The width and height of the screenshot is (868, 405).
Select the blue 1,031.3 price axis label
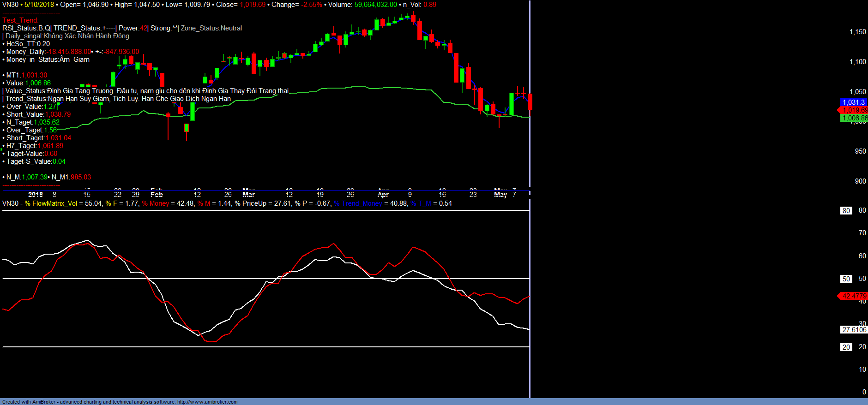click(853, 102)
